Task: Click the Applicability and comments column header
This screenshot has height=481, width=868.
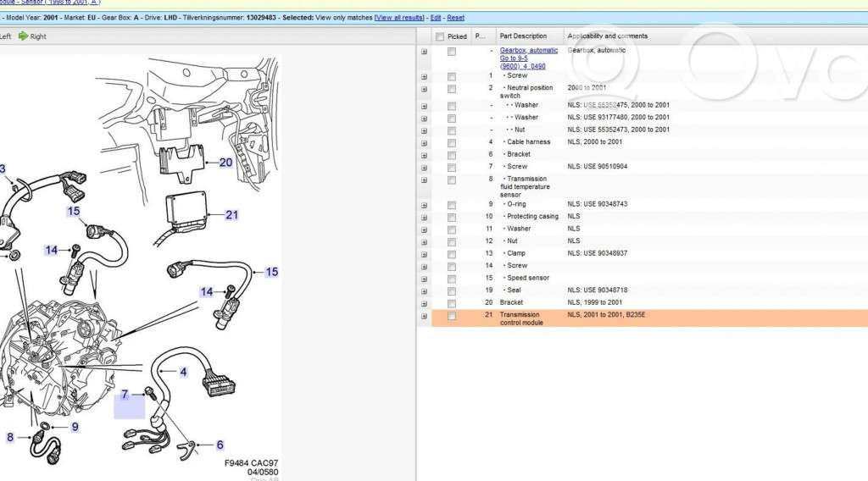Action: (x=607, y=36)
